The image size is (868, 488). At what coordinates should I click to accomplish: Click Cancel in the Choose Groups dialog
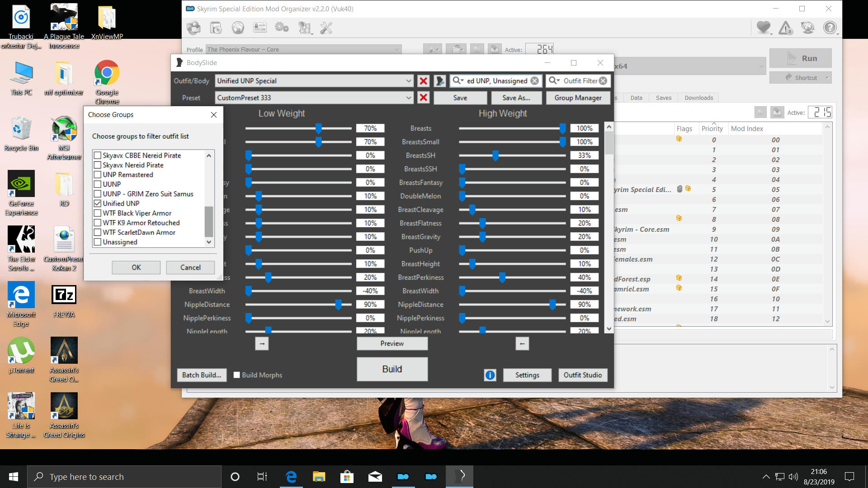(190, 267)
